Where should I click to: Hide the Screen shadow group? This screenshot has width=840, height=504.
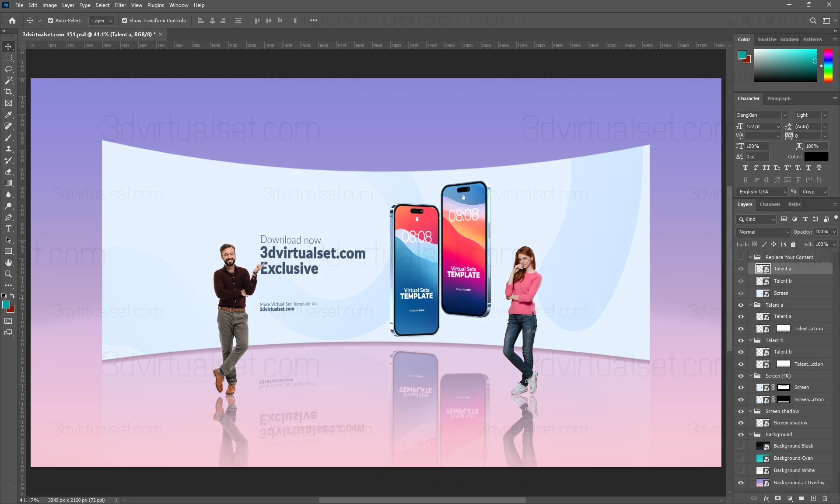click(741, 411)
